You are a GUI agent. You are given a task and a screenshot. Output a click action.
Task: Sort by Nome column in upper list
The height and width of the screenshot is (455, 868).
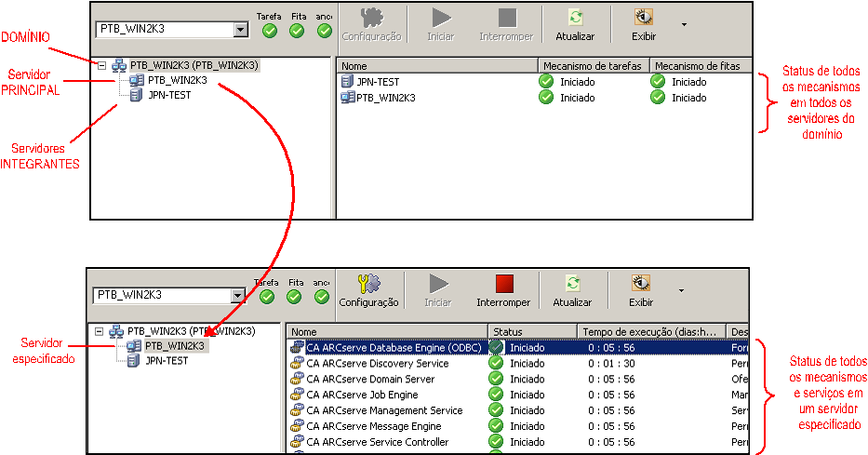point(437,66)
